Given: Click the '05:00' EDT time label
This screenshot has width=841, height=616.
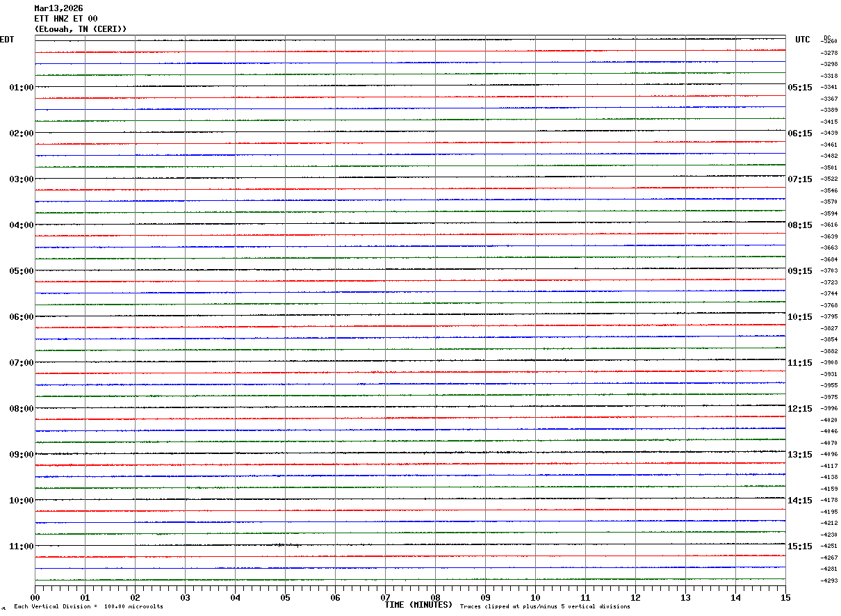Looking at the screenshot, I should 22,271.
